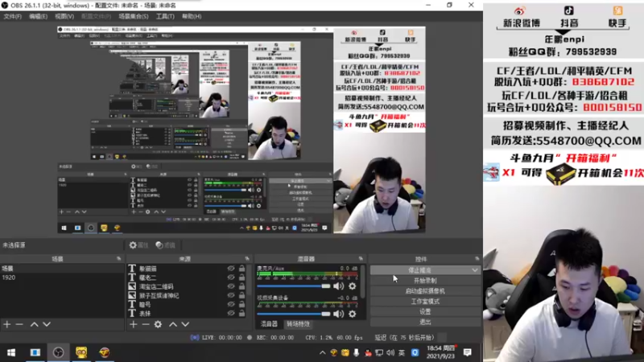644x362 pixels.
Task: Open Task View on the taskbar
Action: 35,352
